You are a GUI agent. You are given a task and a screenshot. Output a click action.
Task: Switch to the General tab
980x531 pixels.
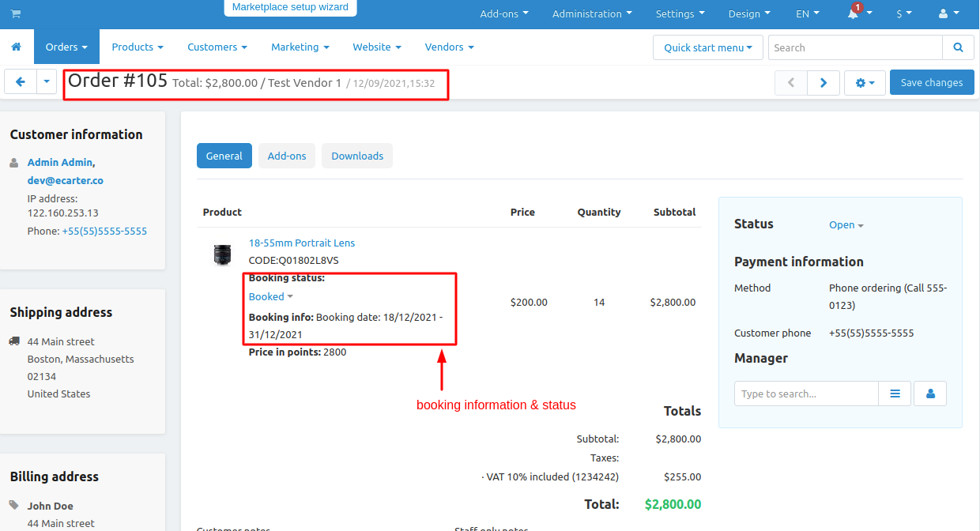(x=224, y=156)
